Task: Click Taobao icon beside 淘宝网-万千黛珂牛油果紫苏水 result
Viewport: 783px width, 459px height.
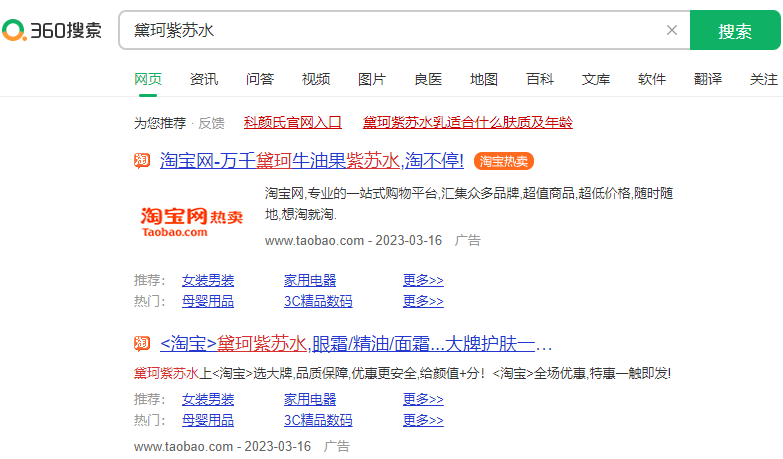Action: [142, 160]
